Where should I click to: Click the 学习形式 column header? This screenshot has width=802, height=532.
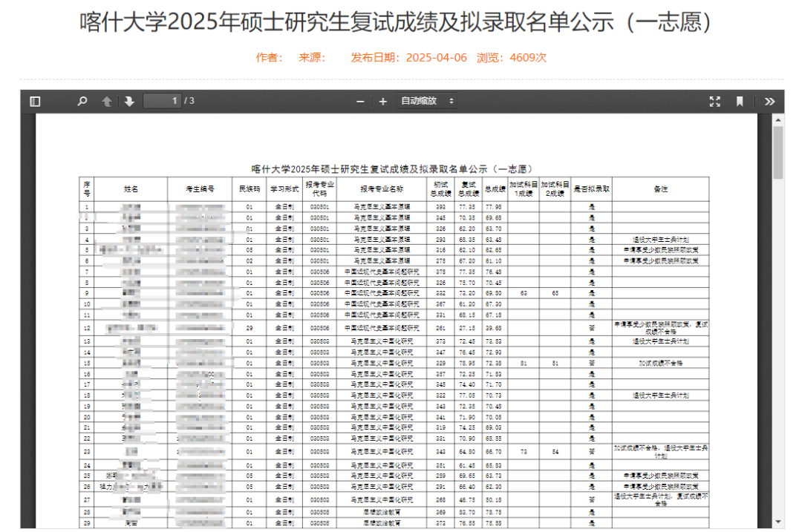point(284,189)
